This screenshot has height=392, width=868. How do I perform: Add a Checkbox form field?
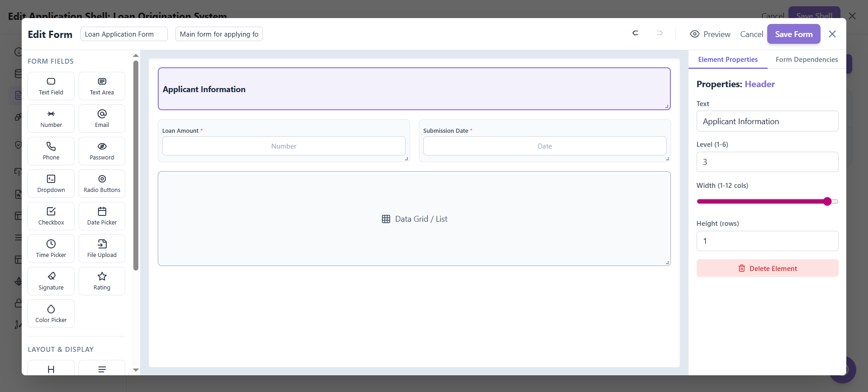[51, 216]
